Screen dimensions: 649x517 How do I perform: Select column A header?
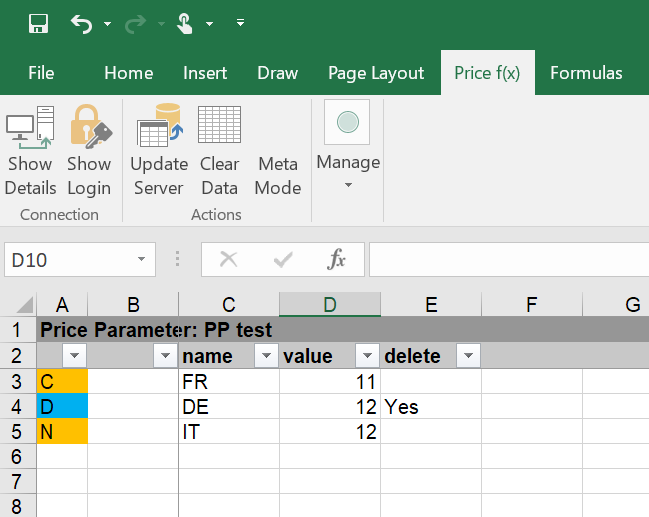[x=62, y=305]
